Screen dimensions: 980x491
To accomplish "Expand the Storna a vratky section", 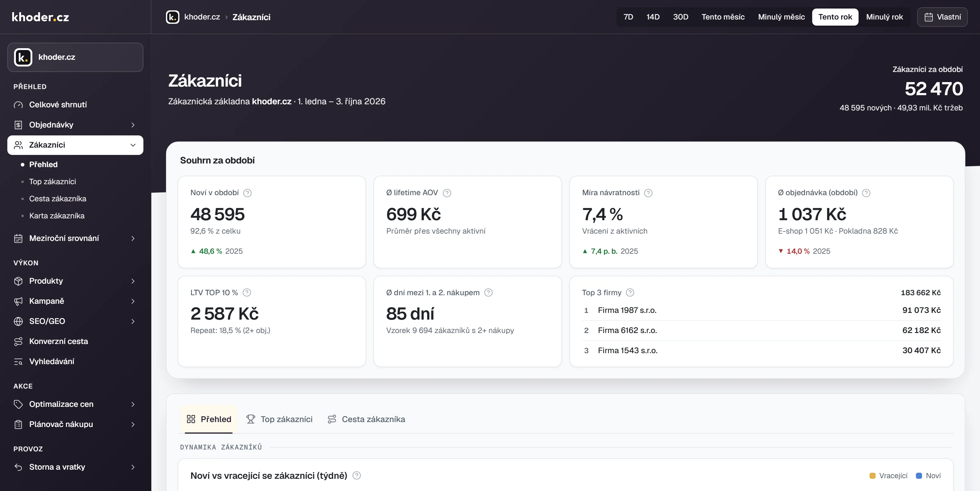I will (x=75, y=467).
